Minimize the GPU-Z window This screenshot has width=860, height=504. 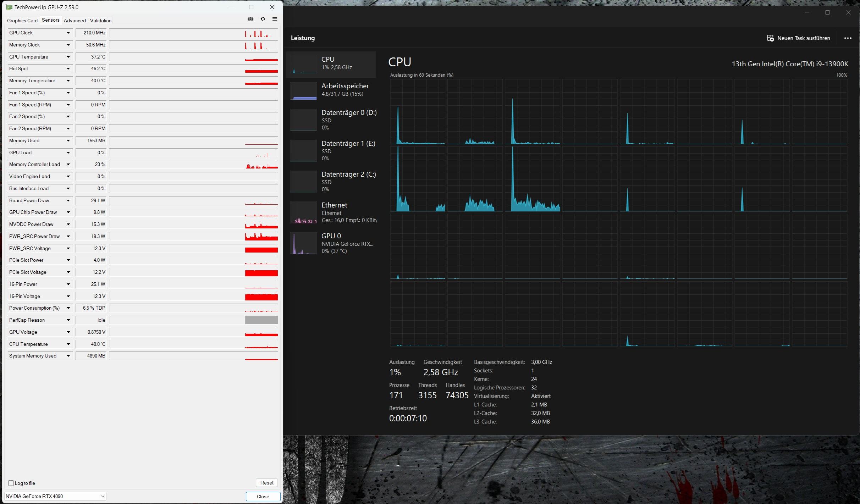pos(231,7)
